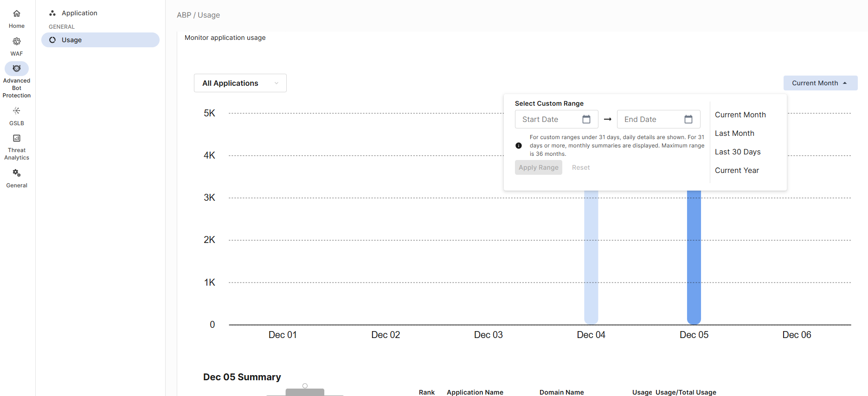Click the Usage circle icon in sidebar

[x=52, y=40]
